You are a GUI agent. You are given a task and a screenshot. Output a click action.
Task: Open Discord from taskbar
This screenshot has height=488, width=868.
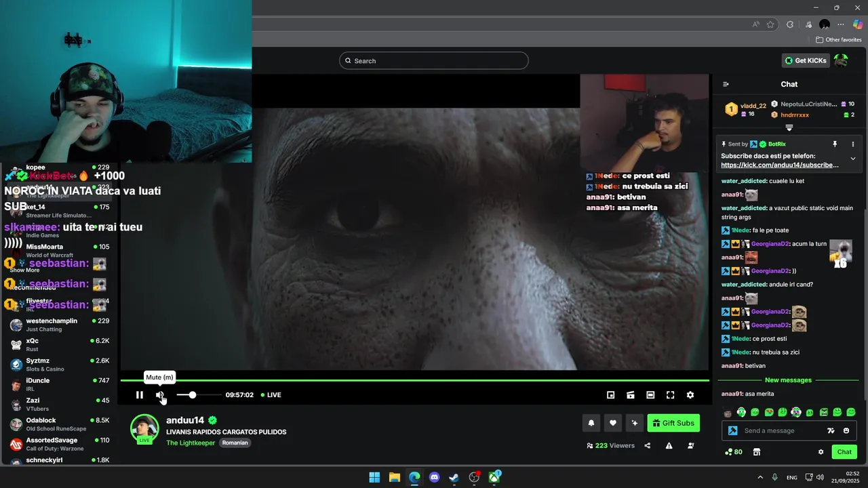[x=435, y=477]
